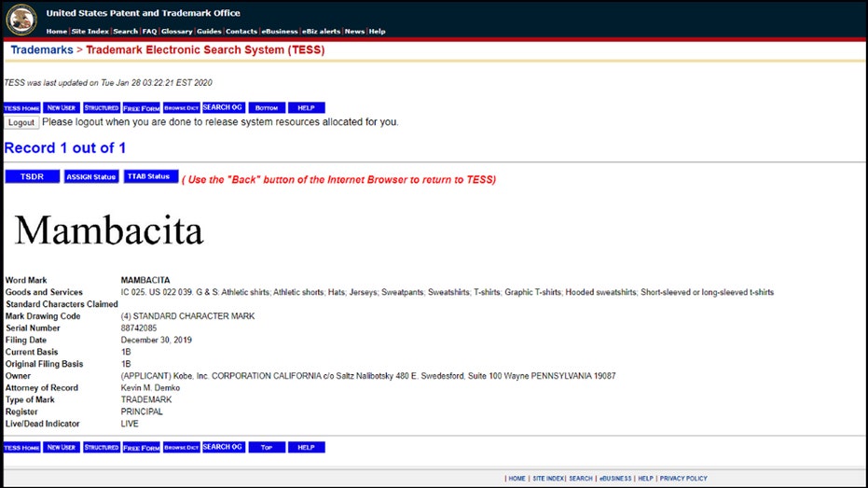Open HELP link in footer
868x488 pixels.
click(x=645, y=479)
